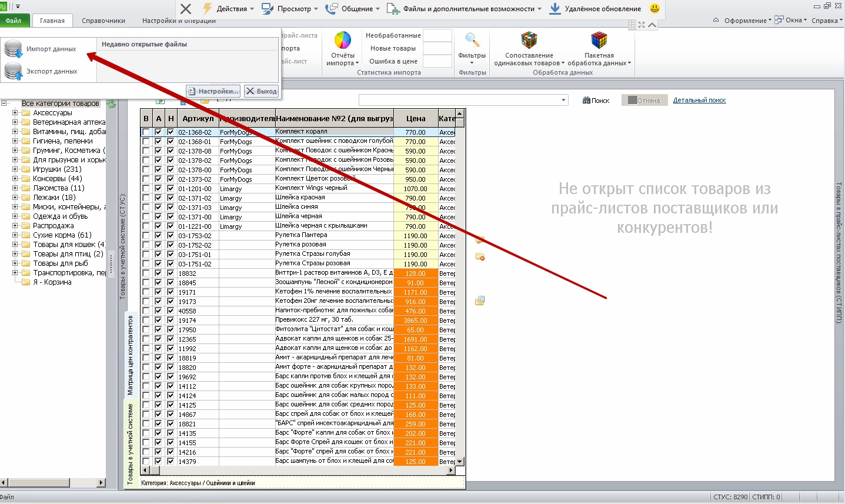Click the folder with red minus icon
Image resolution: width=845 pixels, height=504 pixels.
click(480, 257)
